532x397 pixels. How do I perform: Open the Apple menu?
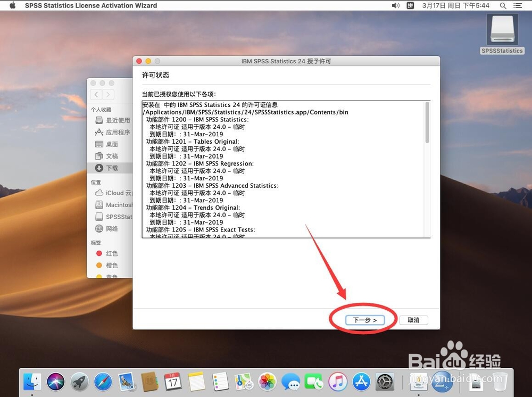pos(12,5)
